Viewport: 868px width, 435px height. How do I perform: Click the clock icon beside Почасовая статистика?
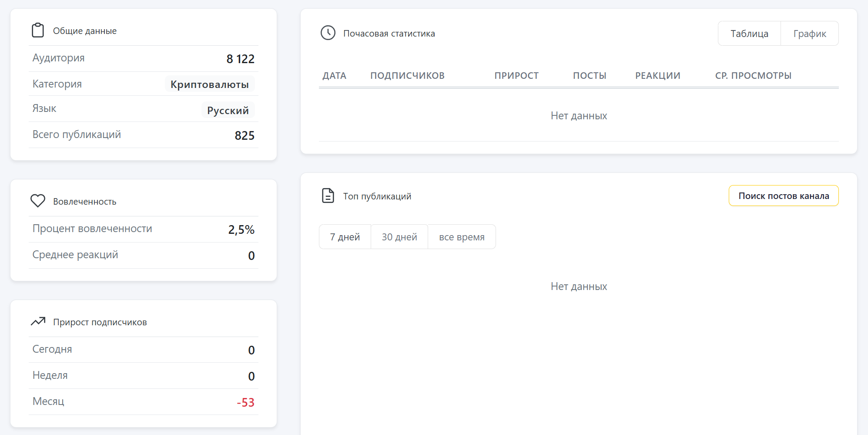point(328,33)
